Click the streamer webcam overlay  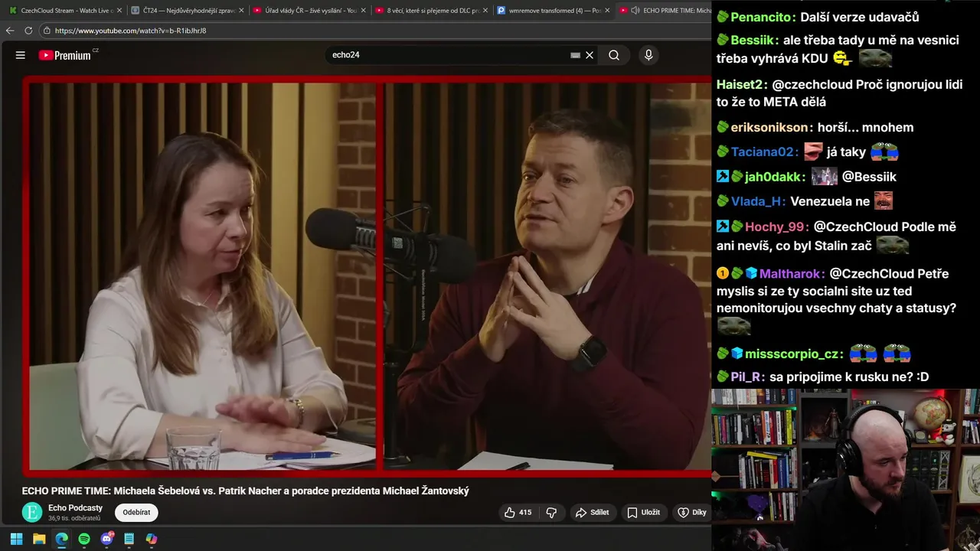[x=845, y=469]
